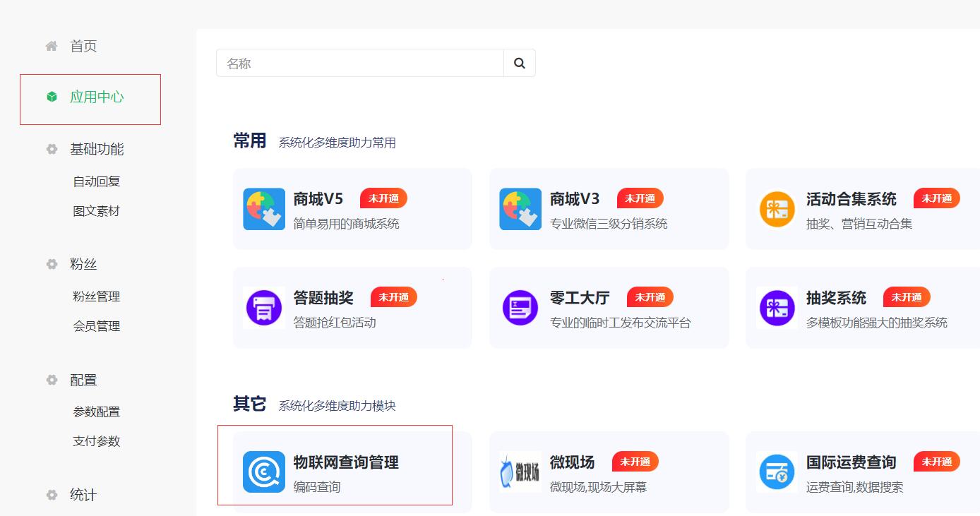Click the orange 活动合集系统 gift icon
The height and width of the screenshot is (516, 980).
point(777,209)
